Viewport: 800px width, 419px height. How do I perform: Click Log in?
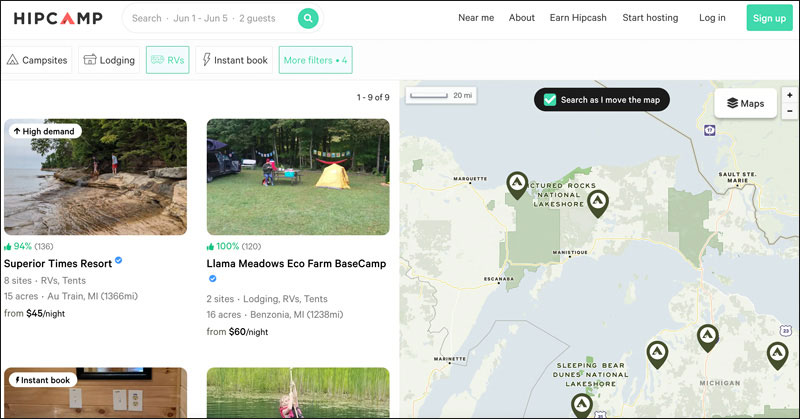click(x=712, y=18)
